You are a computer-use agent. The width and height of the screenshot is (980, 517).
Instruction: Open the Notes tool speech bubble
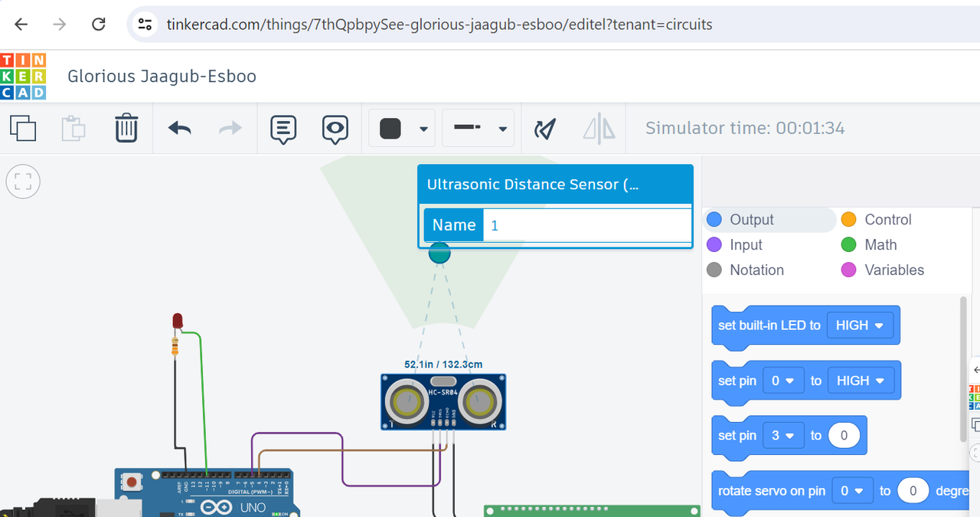pyautogui.click(x=283, y=129)
